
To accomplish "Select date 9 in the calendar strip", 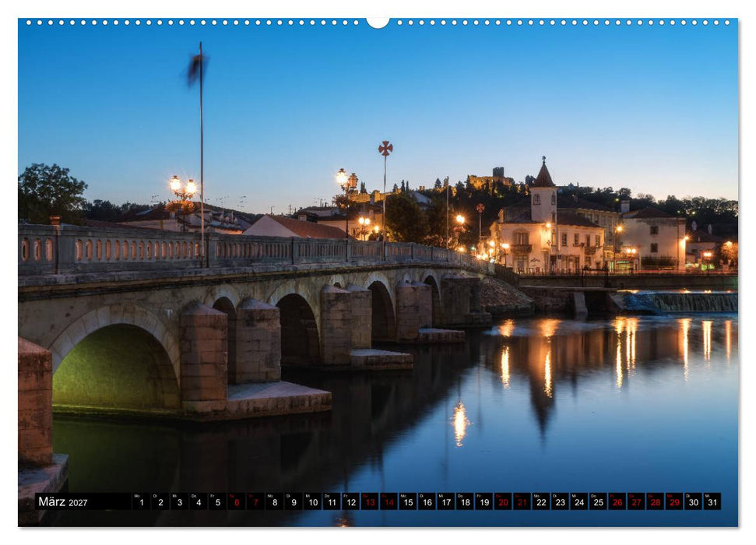I will click(294, 501).
